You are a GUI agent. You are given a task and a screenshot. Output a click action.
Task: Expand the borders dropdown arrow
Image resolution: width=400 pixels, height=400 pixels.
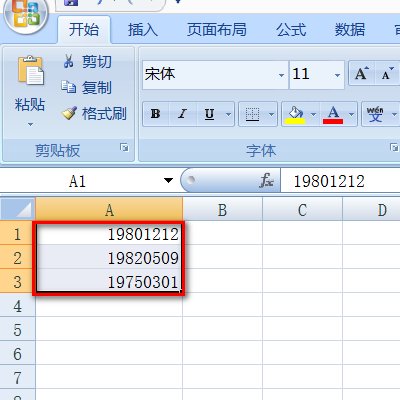coord(271,114)
